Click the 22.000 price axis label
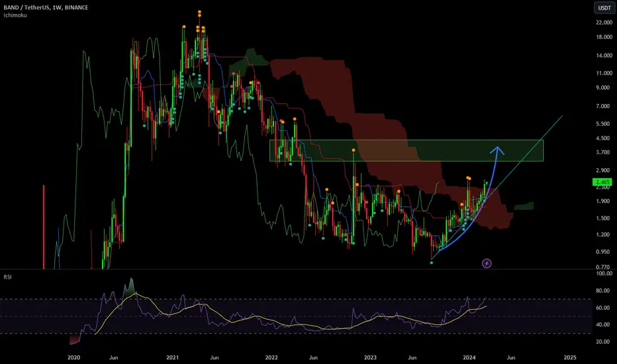Screen dimensions: 617x364 coord(604,23)
